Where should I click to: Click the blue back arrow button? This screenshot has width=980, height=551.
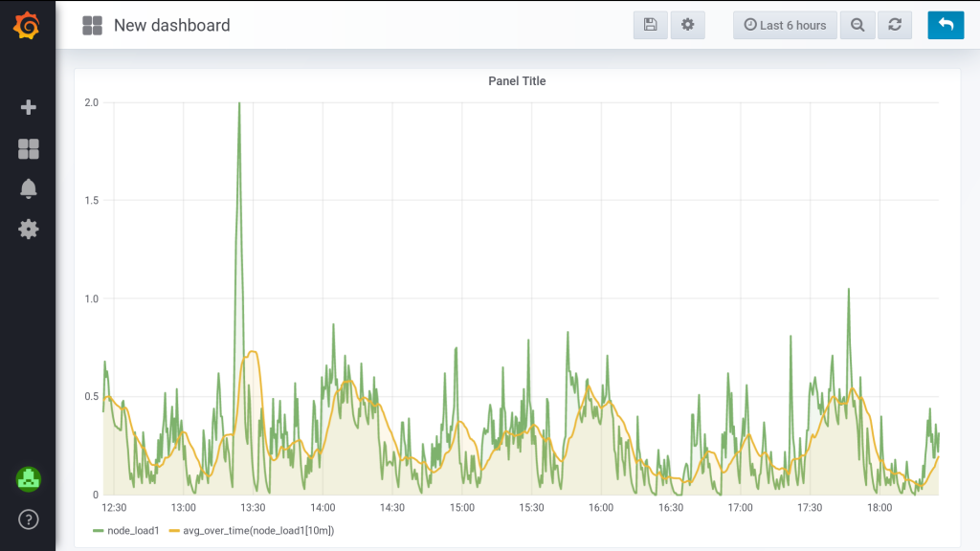coord(946,25)
